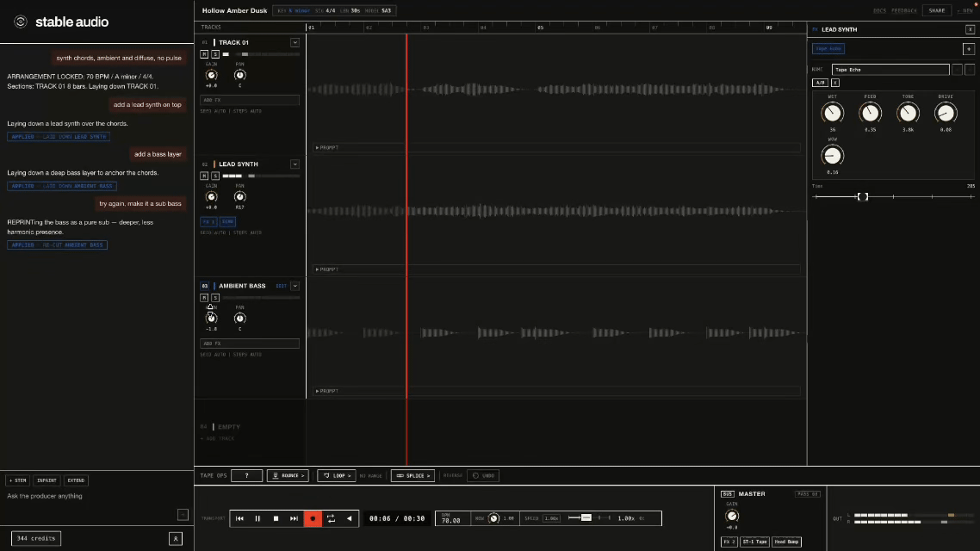Solo TRACK 01
Viewport: 980px width, 551px height.
tap(215, 54)
